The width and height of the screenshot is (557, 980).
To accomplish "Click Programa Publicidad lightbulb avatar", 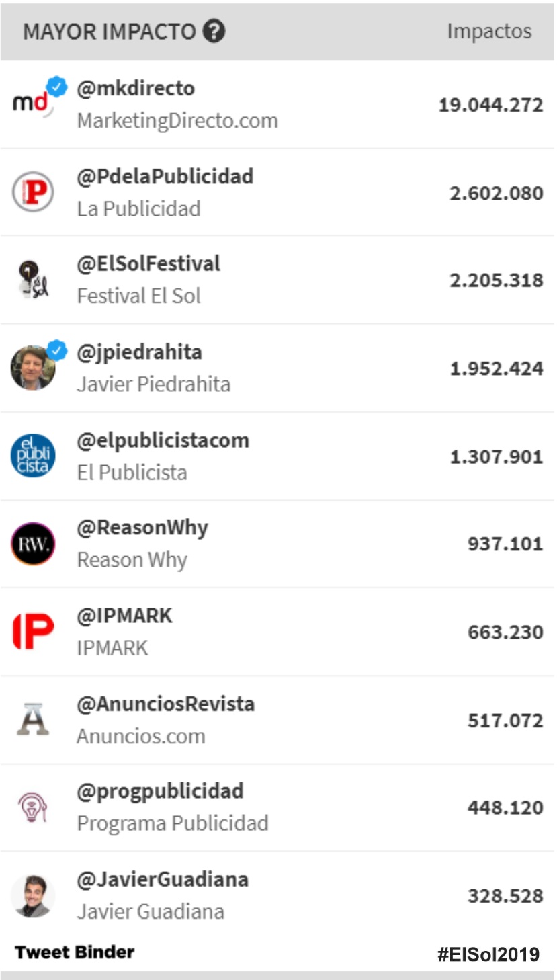I will 33,807.
